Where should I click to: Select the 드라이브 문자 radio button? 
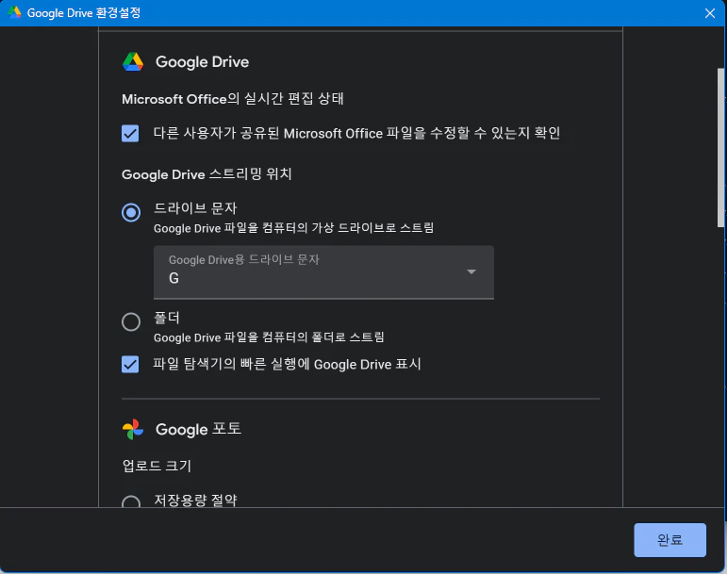click(x=131, y=212)
